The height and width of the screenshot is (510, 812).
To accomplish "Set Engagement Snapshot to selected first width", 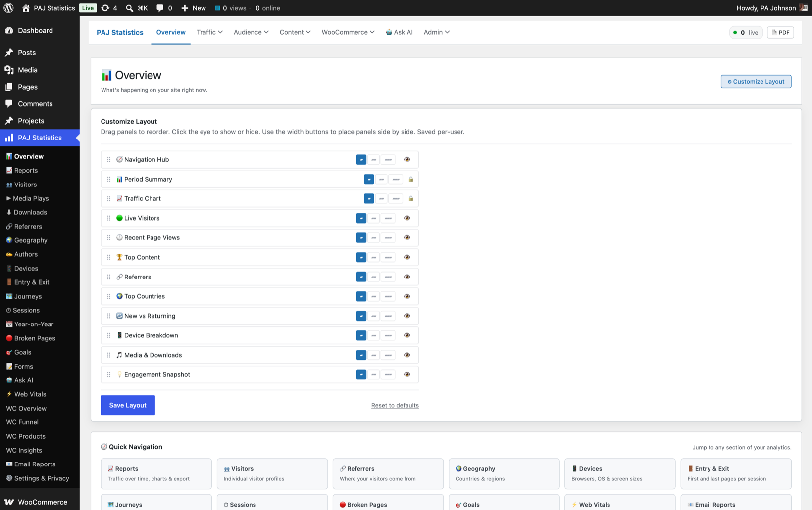I will [361, 374].
